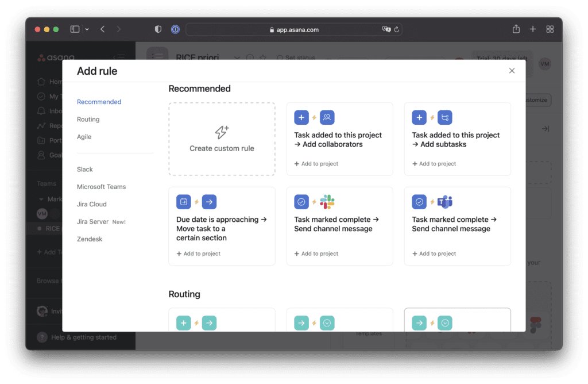588x384 pixels.
Task: Click the calendar icon on the due date rule card
Action: coord(183,202)
